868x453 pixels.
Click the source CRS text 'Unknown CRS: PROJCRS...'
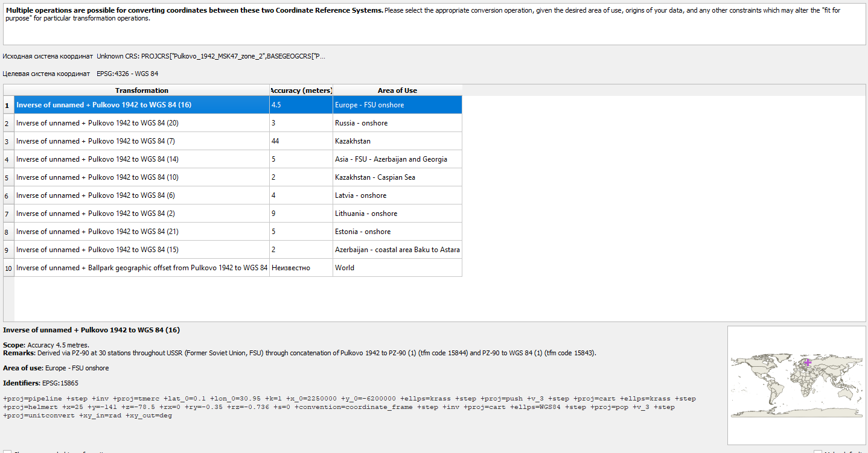[x=211, y=56]
